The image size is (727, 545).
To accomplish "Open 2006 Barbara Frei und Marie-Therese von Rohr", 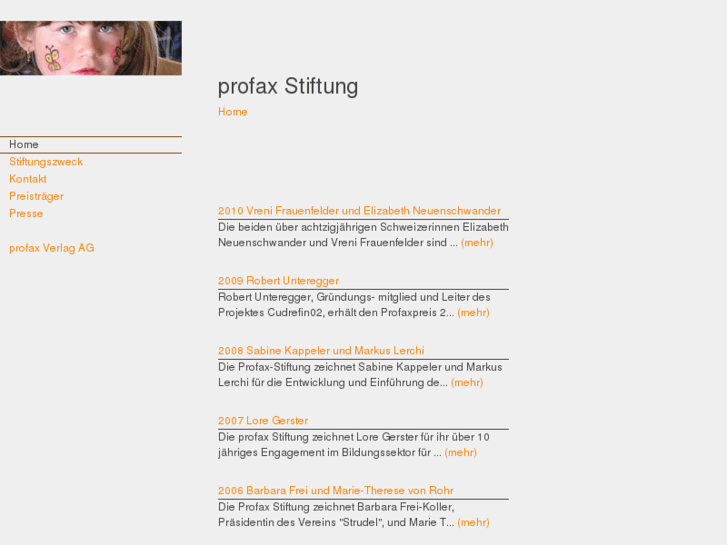I will point(335,491).
